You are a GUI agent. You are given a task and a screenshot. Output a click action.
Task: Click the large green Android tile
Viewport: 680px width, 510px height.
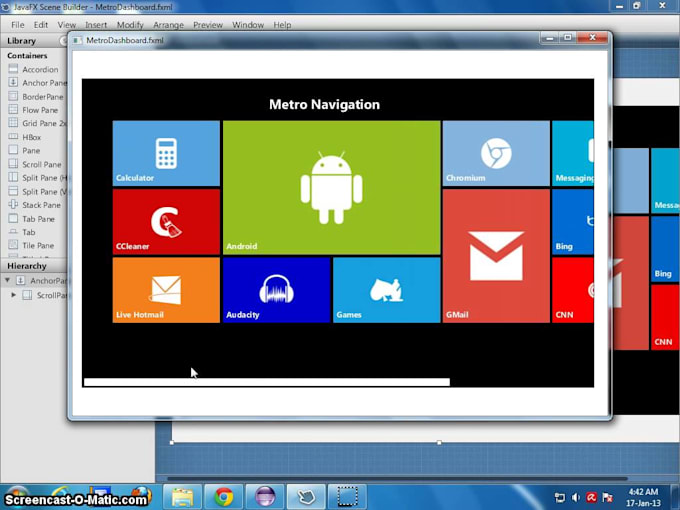point(331,187)
